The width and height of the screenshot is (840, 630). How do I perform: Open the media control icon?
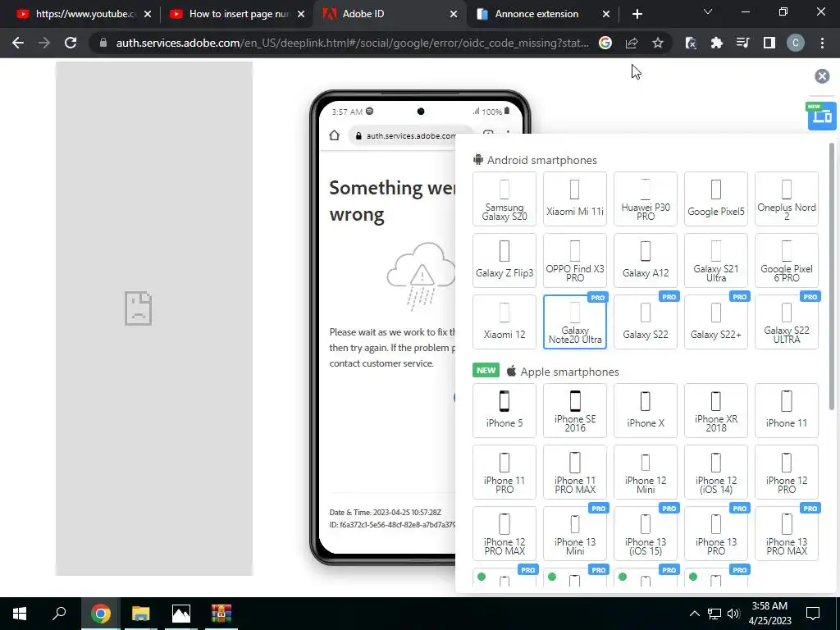(x=743, y=43)
